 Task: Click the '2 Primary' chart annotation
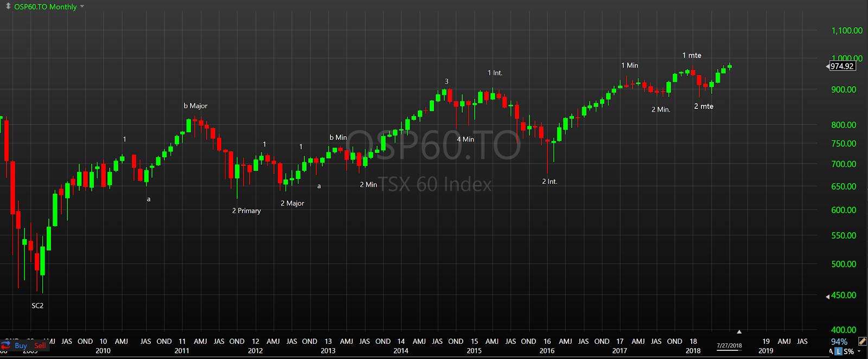pyautogui.click(x=246, y=210)
